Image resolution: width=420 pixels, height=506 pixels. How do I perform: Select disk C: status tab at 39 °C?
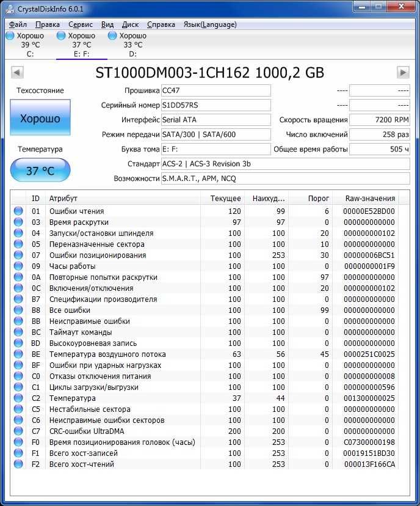tap(30, 45)
